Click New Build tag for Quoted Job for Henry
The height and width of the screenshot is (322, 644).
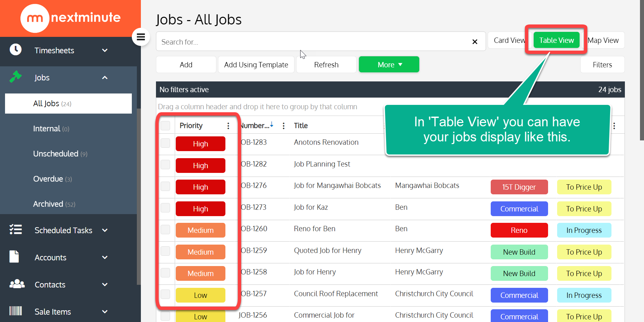[519, 252]
